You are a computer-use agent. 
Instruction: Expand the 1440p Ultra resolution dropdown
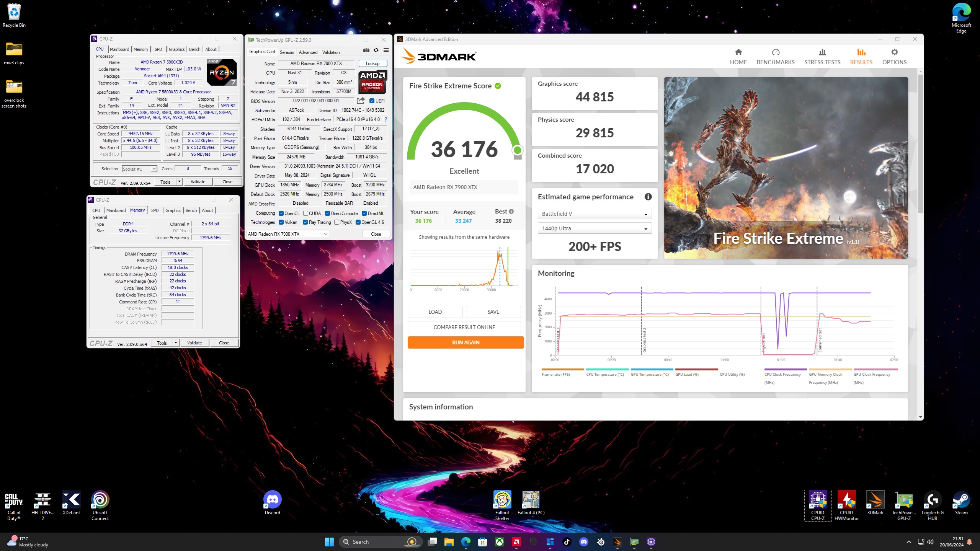[x=595, y=228]
